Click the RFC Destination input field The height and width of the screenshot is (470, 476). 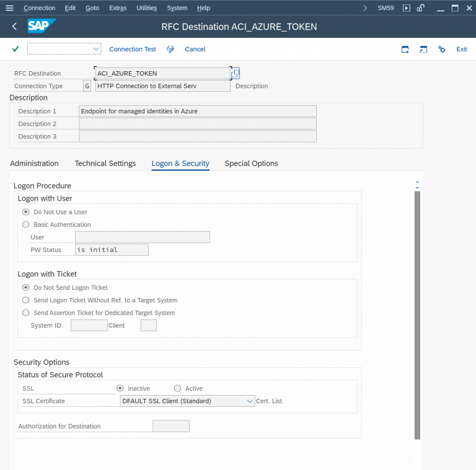pyautogui.click(x=163, y=74)
